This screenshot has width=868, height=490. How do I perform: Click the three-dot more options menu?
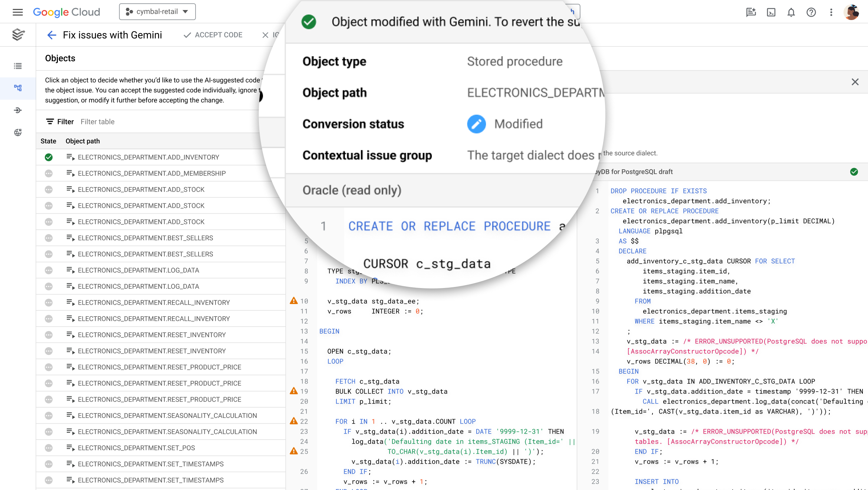(831, 12)
